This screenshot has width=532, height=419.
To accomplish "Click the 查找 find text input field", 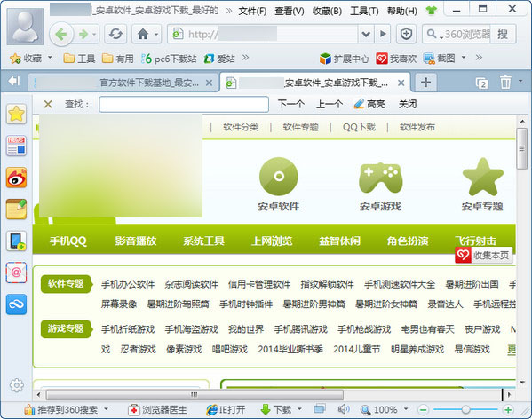I will pos(184,104).
